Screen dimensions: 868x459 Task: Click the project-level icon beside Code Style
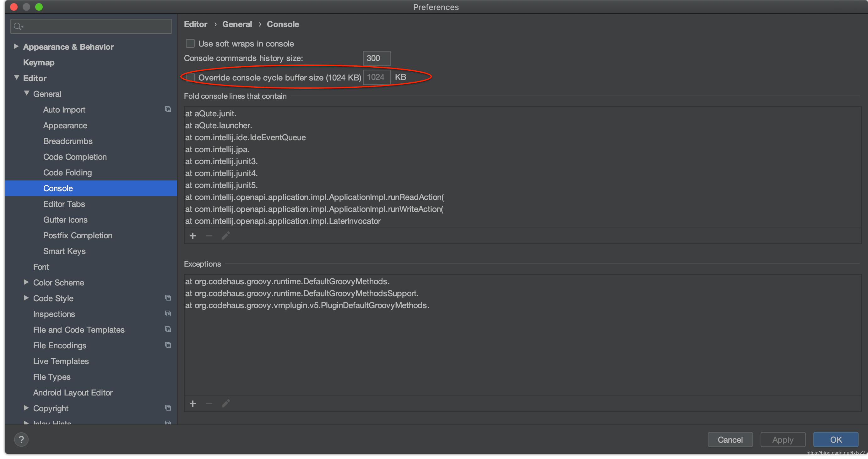(x=168, y=298)
